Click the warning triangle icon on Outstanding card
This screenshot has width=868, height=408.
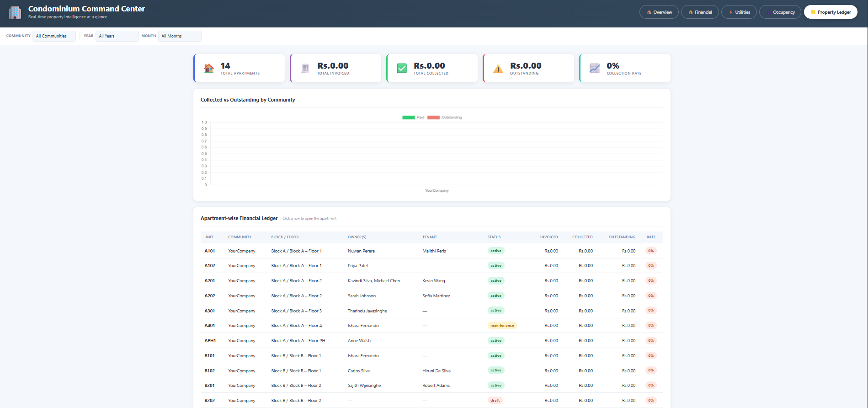498,69
